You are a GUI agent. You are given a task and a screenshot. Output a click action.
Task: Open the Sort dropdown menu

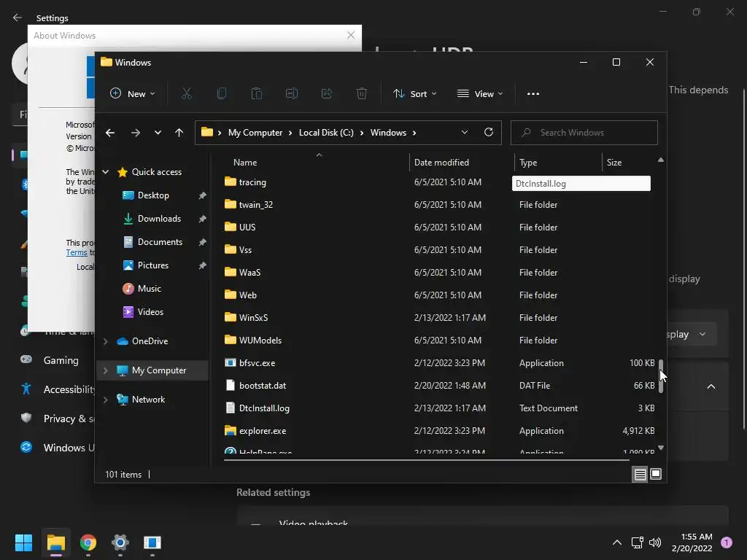point(415,94)
